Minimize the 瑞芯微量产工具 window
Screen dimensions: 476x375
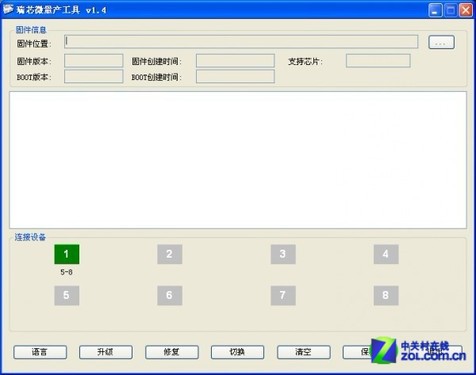(435, 10)
